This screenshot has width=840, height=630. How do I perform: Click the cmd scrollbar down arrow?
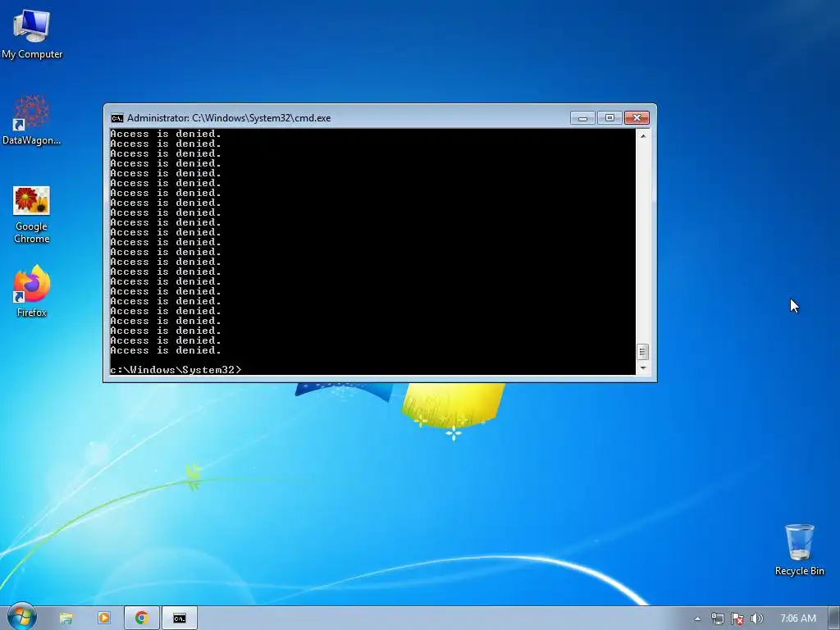[x=643, y=368]
